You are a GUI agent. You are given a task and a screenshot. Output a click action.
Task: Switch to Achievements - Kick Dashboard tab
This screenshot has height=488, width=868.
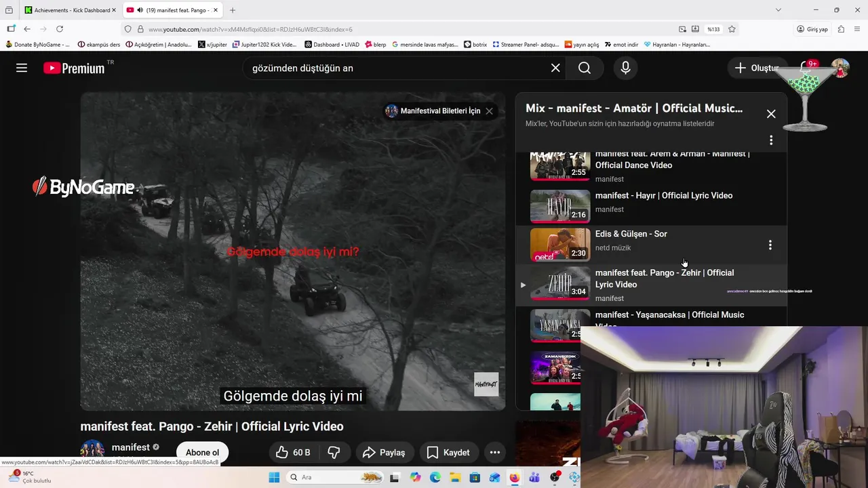pyautogui.click(x=72, y=10)
